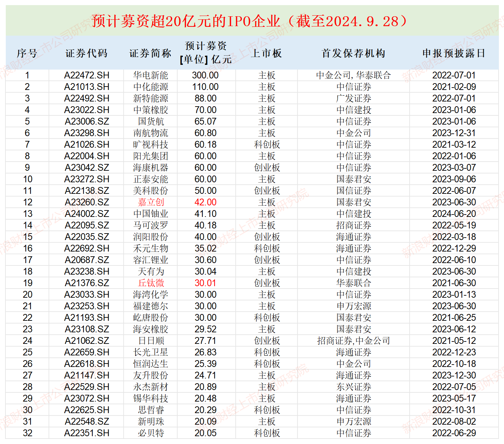Click company name 中策橡胶
This screenshot has height=444, width=504.
pos(150,110)
